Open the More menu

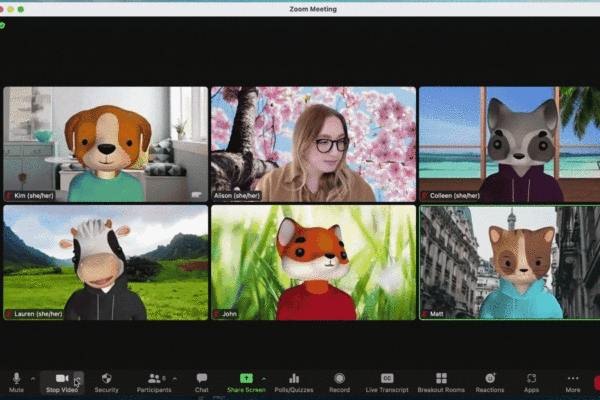(x=573, y=379)
